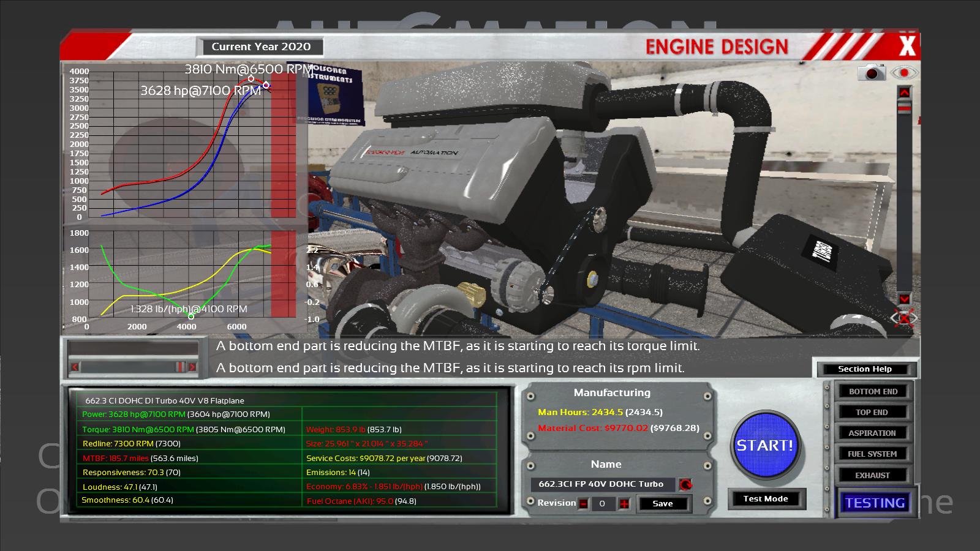This screenshot has width=980, height=551.
Task: Click the vertical slider handle in the engine view
Action: point(905,108)
